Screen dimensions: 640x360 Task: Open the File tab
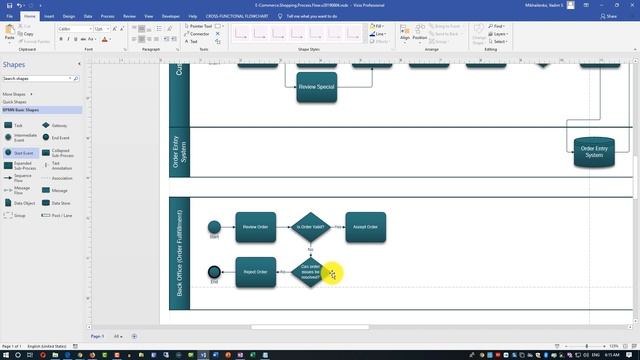pyautogui.click(x=10, y=16)
